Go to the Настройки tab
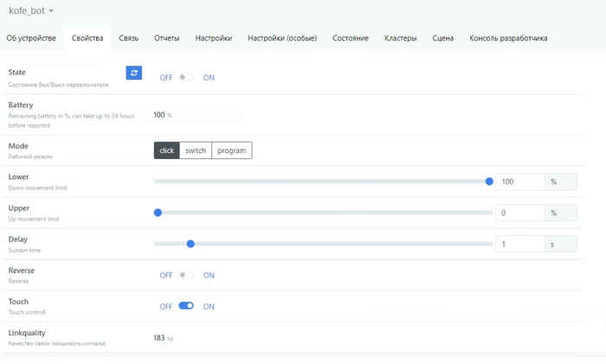Screen dimensions: 606x364 point(213,38)
